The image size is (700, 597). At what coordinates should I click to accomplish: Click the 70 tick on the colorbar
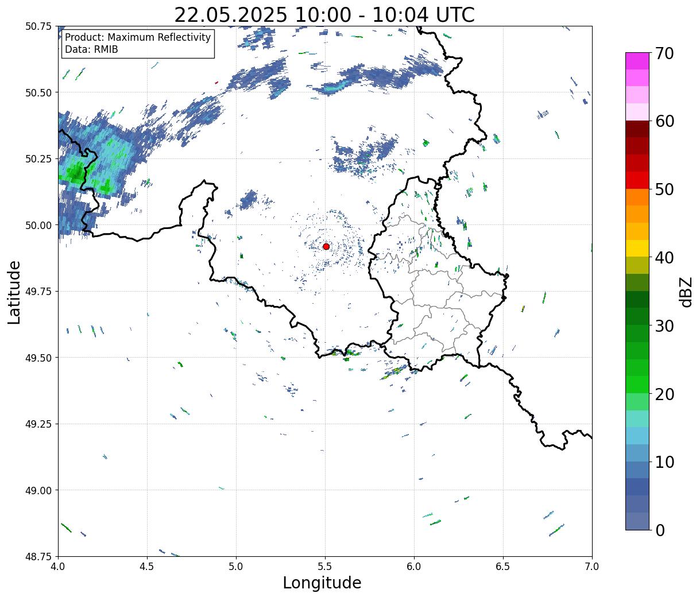[665, 53]
